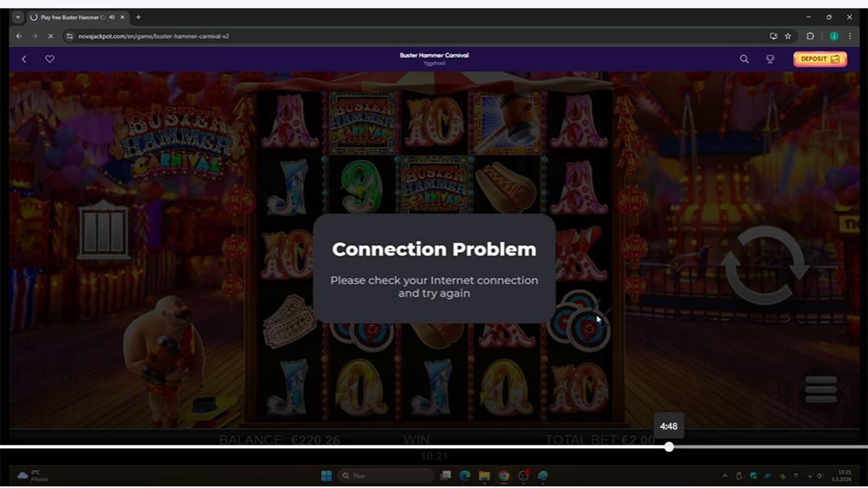The width and height of the screenshot is (868, 488).
Task: Open the slot game hamburger menu
Action: pos(820,390)
